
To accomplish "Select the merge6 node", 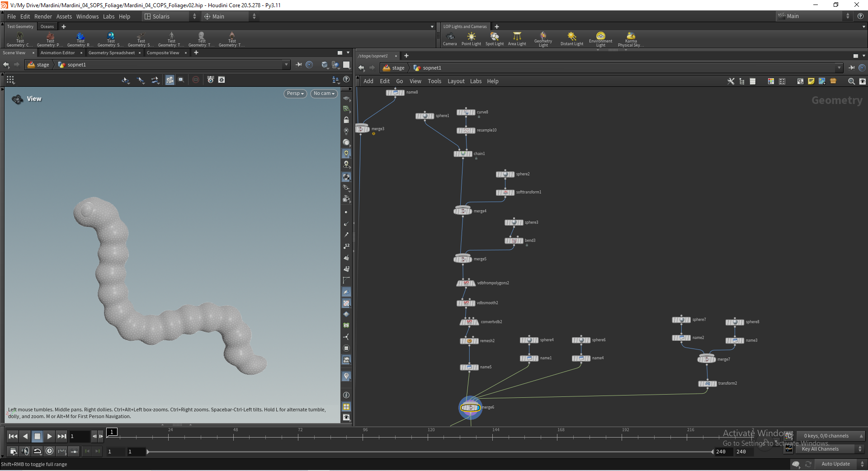I will click(470, 407).
